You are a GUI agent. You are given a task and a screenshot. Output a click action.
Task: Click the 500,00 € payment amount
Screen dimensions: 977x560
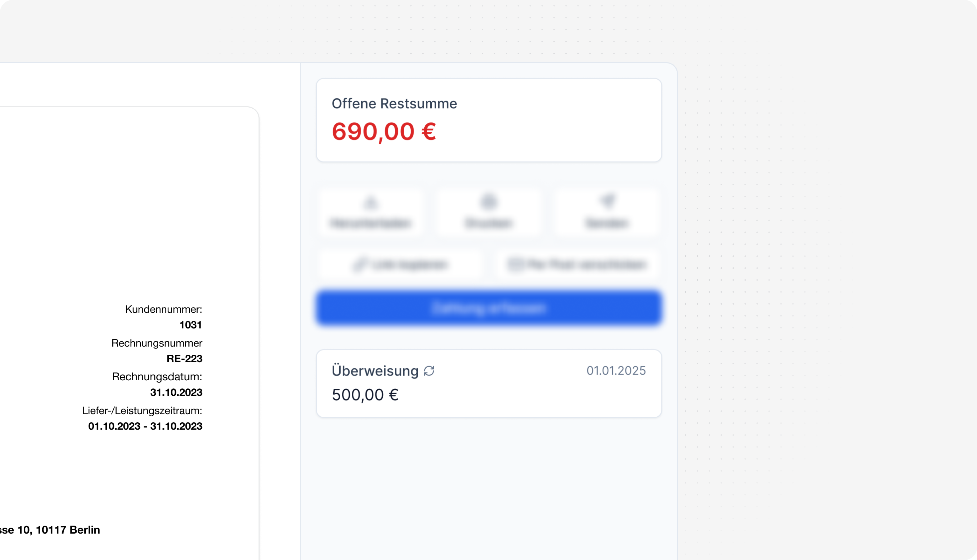[x=365, y=395]
